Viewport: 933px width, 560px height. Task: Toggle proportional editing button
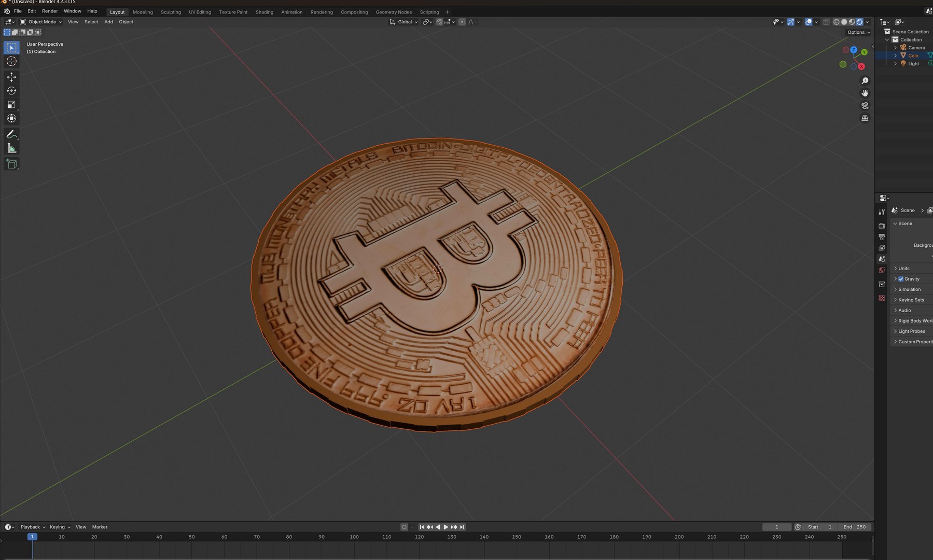(462, 22)
